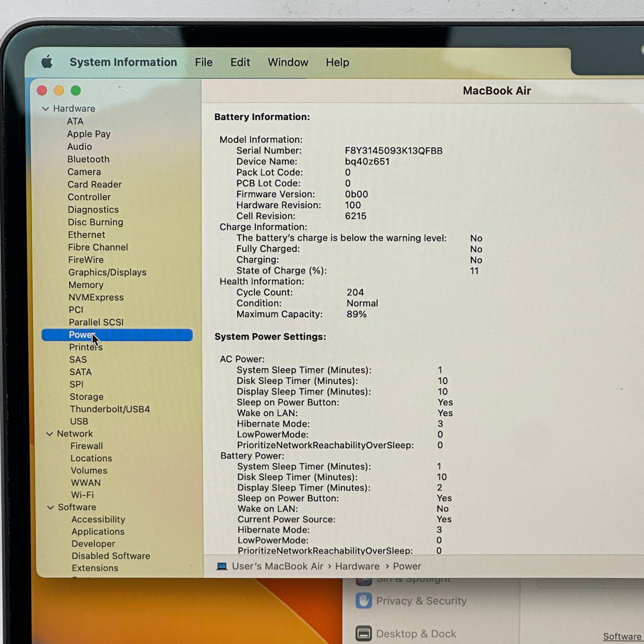The image size is (644, 644).
Task: Select PCI in the sidebar
Action: tap(76, 310)
